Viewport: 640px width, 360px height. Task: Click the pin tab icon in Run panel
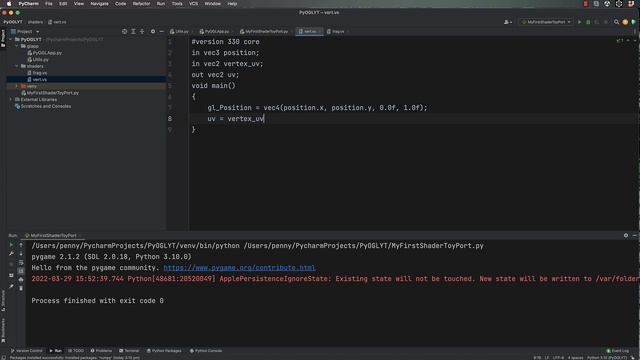tap(11, 287)
